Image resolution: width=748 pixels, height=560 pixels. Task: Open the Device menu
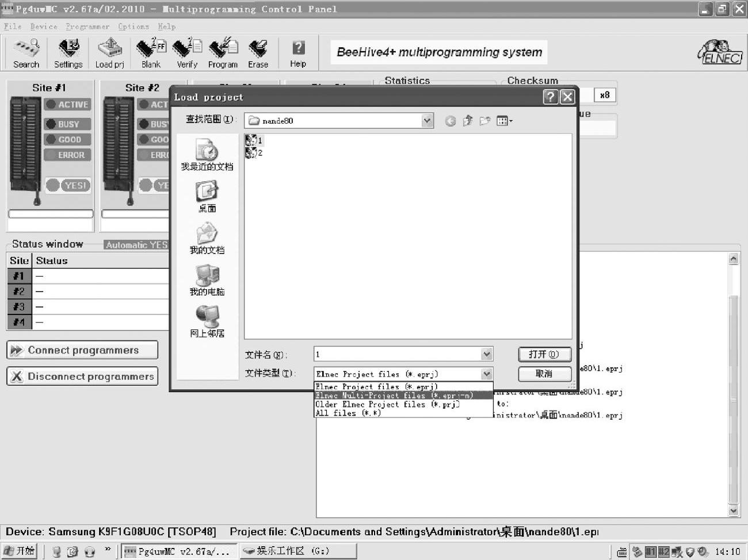[44, 26]
